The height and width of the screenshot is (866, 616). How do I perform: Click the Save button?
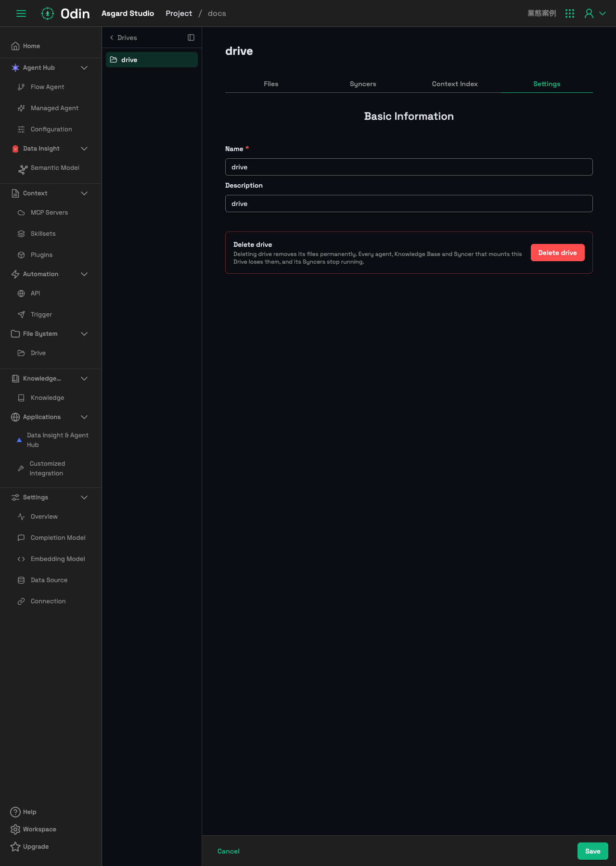pos(593,851)
